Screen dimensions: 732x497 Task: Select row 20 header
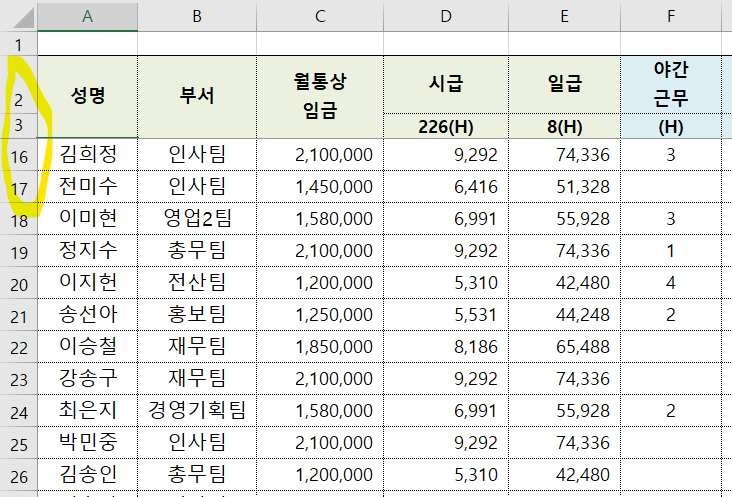click(19, 283)
